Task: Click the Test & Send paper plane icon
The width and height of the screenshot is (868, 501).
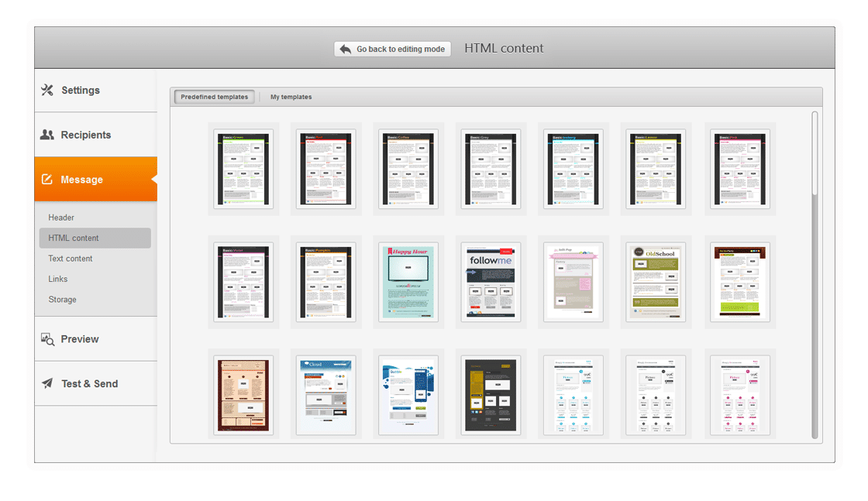Action: click(47, 383)
